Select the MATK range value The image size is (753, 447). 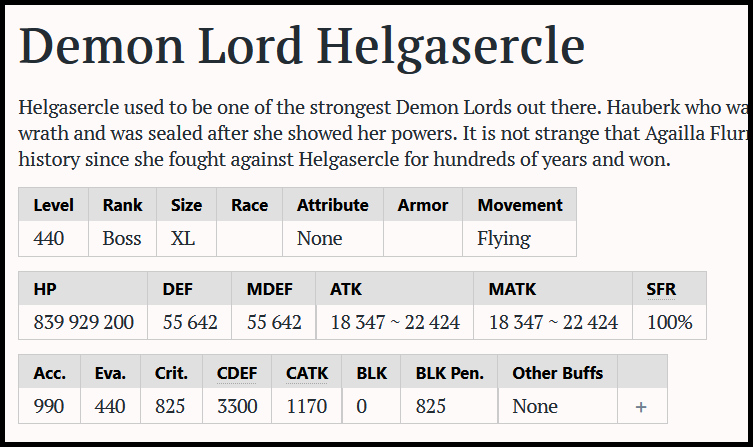click(x=553, y=322)
